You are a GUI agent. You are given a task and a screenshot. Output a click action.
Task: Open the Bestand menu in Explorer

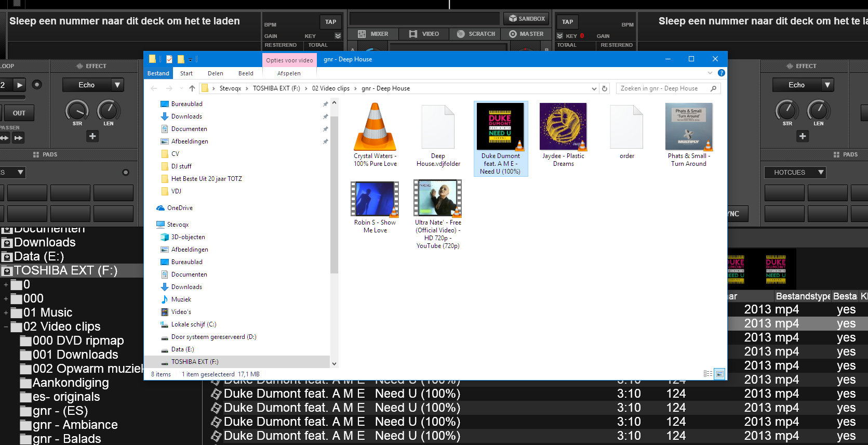point(158,73)
